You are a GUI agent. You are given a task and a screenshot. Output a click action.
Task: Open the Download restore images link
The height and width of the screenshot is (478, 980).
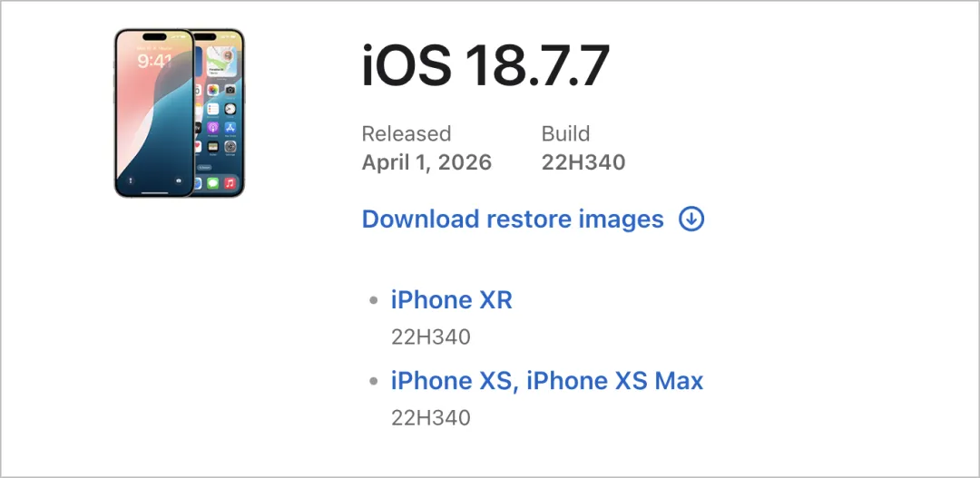[x=513, y=219]
